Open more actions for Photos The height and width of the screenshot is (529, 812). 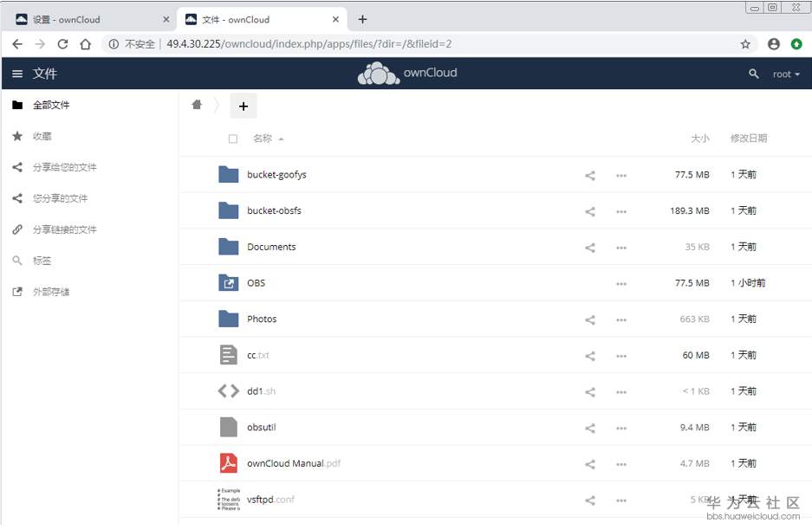pos(621,319)
